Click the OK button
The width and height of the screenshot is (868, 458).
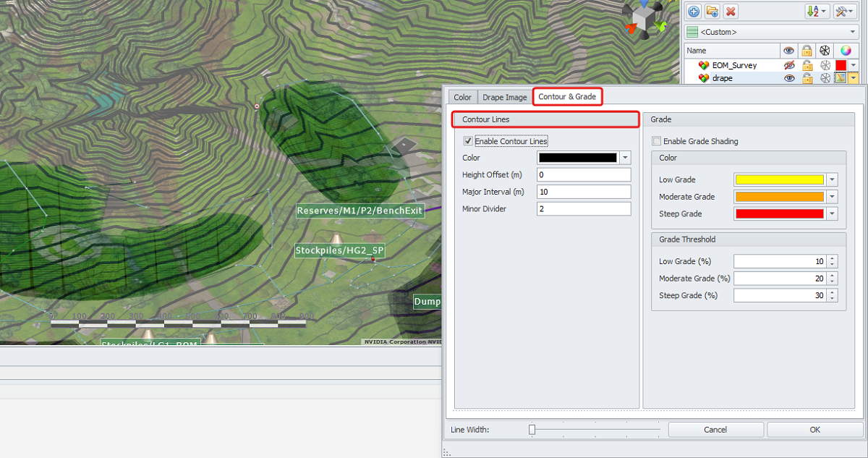pyautogui.click(x=815, y=430)
